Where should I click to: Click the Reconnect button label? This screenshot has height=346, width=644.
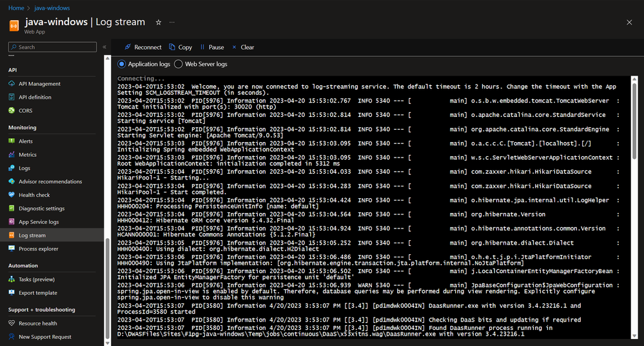(x=148, y=47)
